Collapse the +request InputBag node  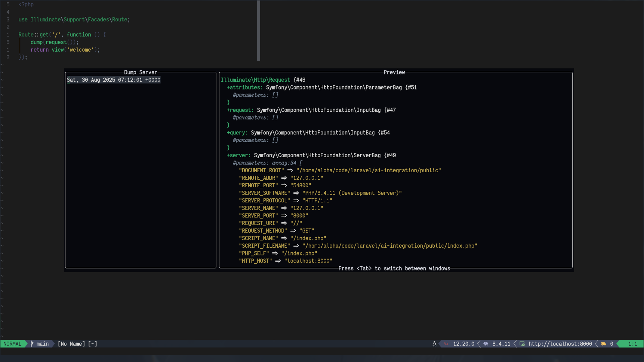point(240,110)
